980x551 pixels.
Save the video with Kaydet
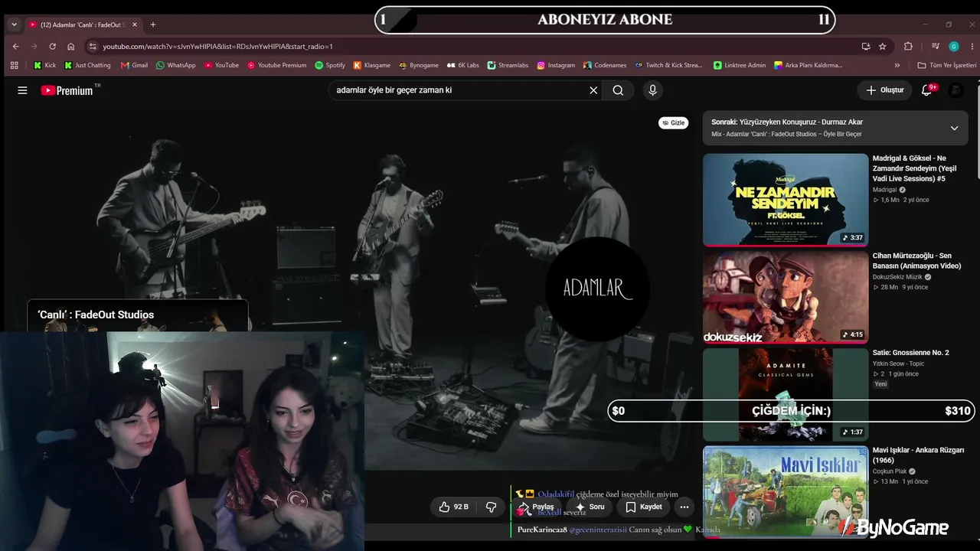pos(644,507)
